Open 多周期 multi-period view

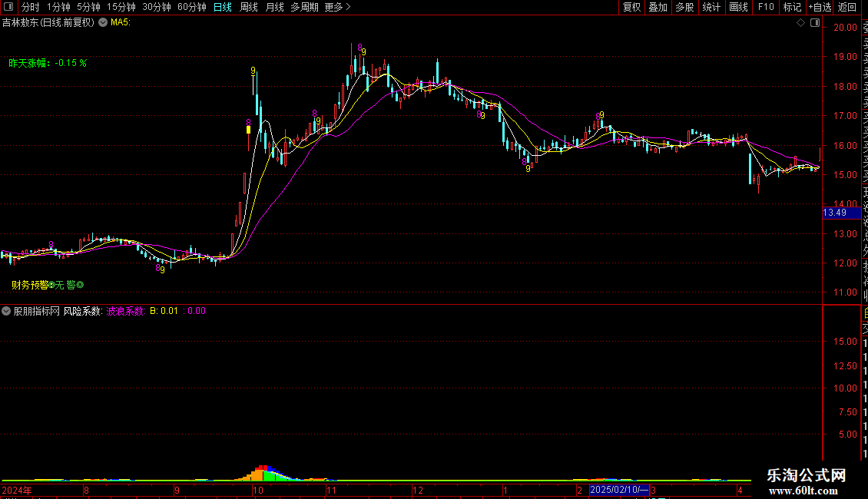coord(304,7)
